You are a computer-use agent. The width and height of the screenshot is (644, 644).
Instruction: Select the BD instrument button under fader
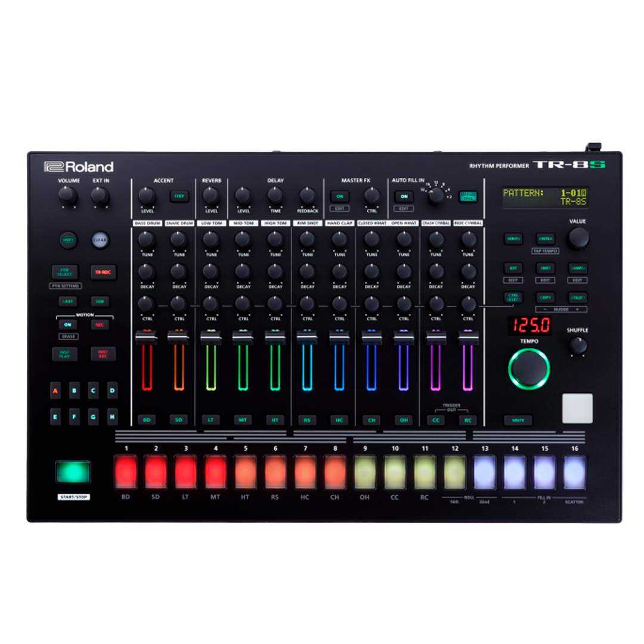click(x=147, y=420)
